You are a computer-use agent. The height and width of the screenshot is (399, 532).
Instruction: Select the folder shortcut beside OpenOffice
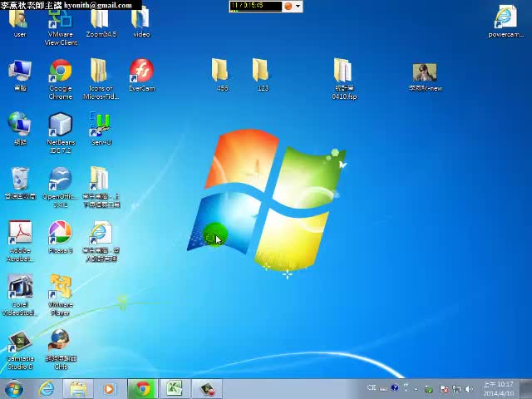tap(101, 187)
